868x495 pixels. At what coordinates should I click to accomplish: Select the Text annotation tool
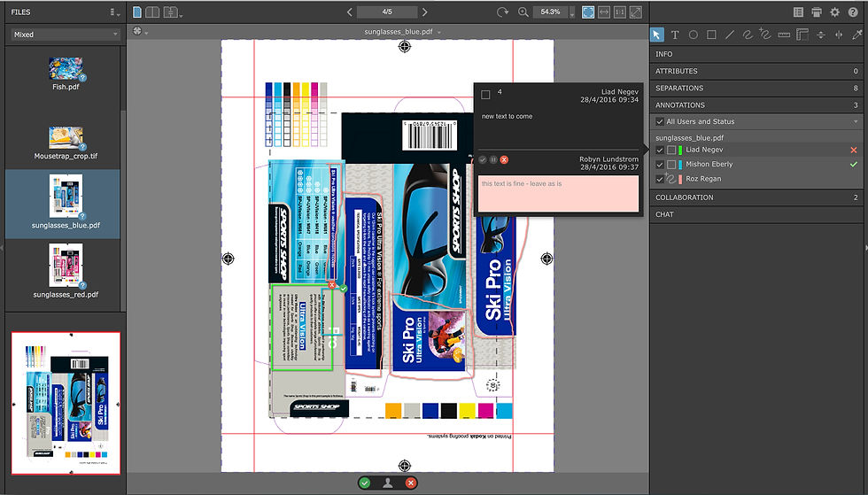[675, 35]
